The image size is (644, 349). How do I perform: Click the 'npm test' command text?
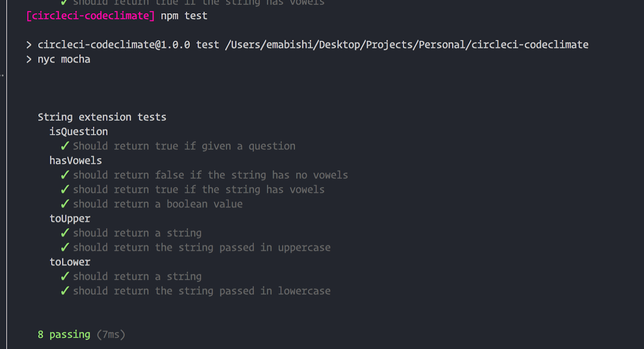184,16
